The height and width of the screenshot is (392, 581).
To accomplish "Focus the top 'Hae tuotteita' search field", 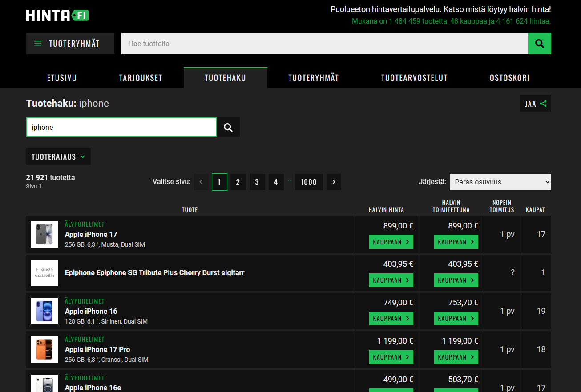I will point(325,44).
